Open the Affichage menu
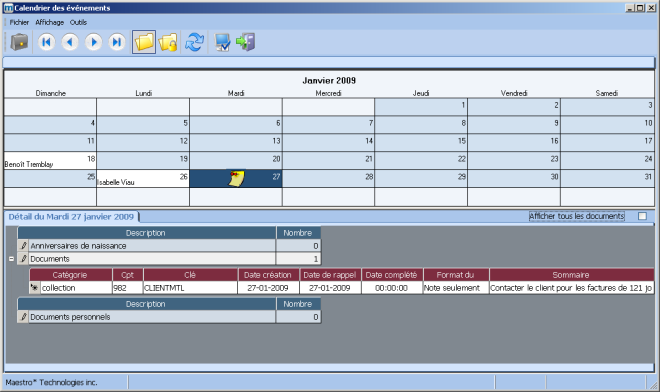Screen dimensions: 660x392 (50, 22)
